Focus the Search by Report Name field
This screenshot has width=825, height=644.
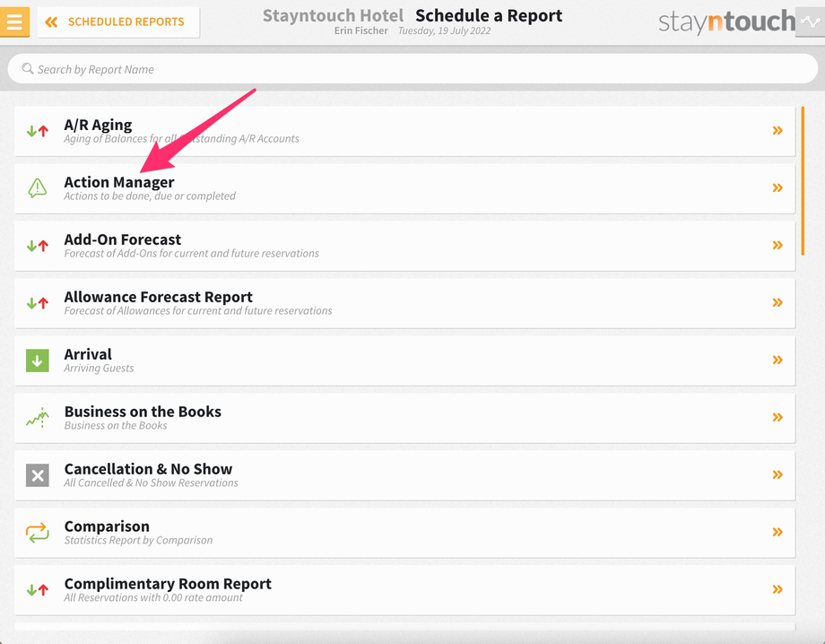(412, 69)
